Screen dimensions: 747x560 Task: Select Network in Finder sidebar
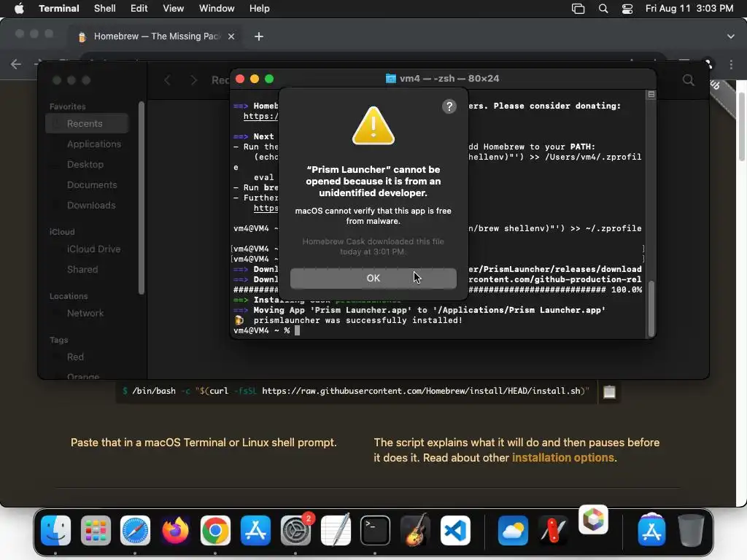click(x=87, y=314)
